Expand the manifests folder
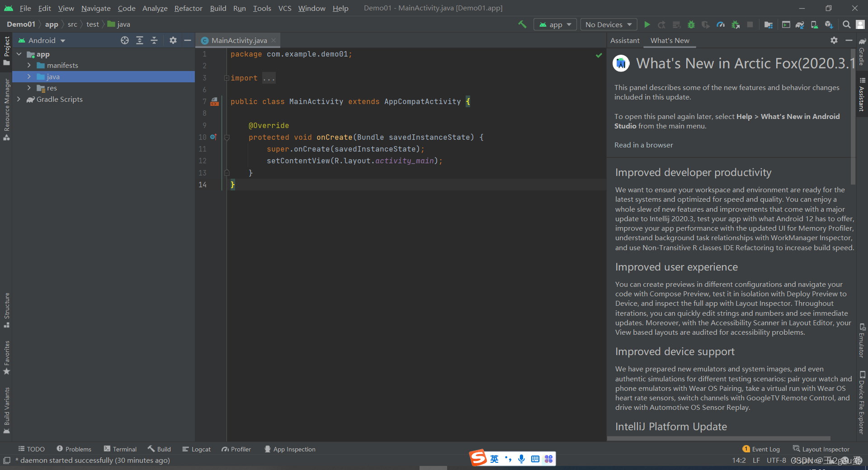Screen dimensions: 868x470 pos(29,66)
